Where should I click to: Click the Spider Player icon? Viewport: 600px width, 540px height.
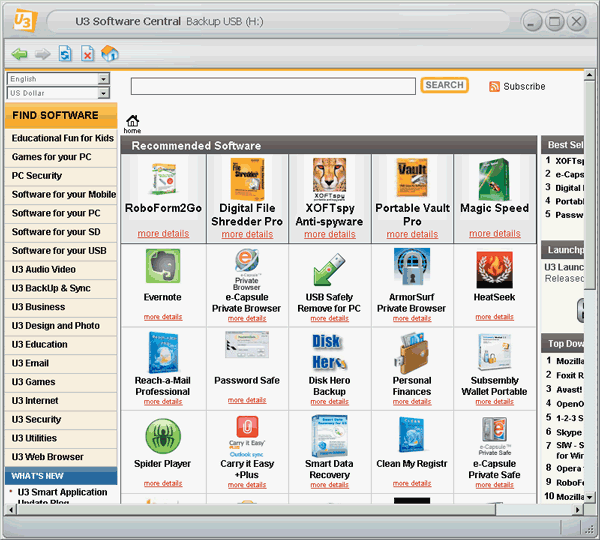[163, 435]
